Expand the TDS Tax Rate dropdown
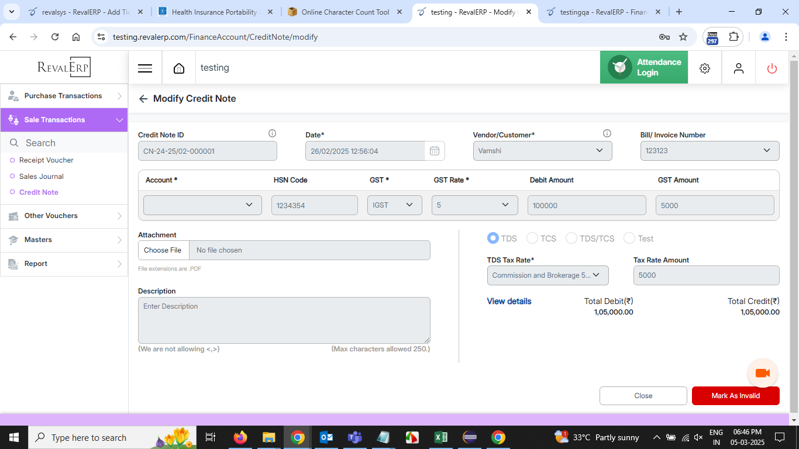799x449 pixels. [x=547, y=275]
